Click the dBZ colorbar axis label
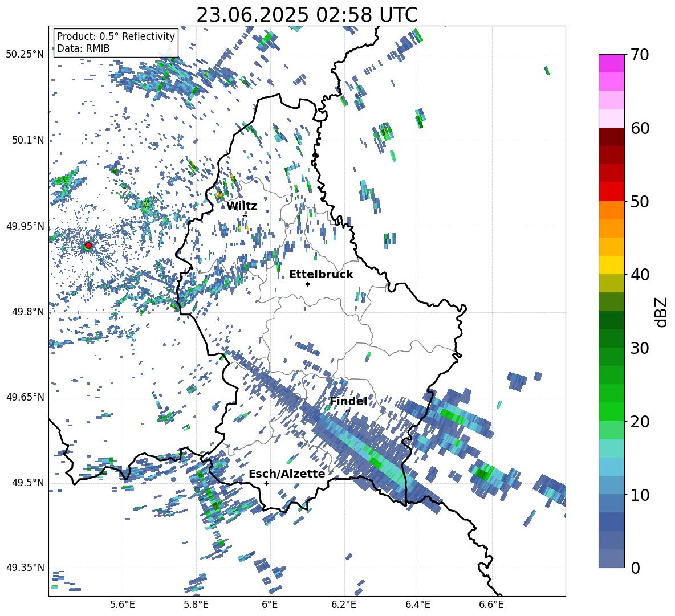The height and width of the screenshot is (616, 675). [x=662, y=312]
